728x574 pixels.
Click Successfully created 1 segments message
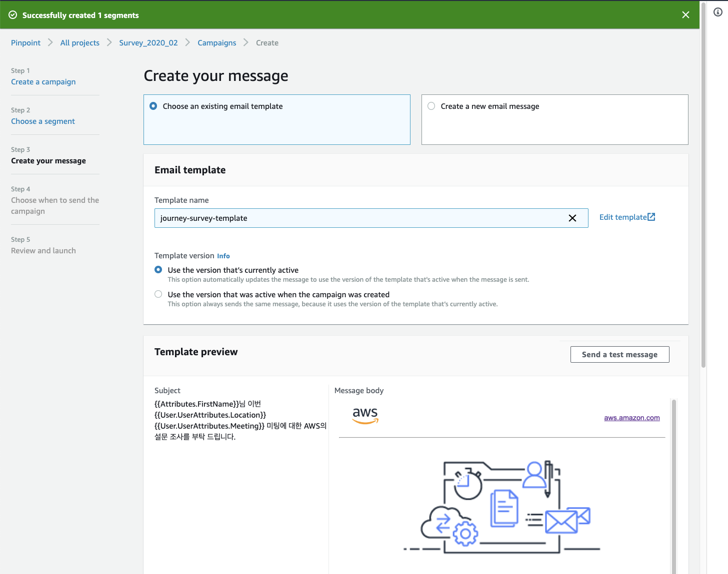[x=80, y=15]
